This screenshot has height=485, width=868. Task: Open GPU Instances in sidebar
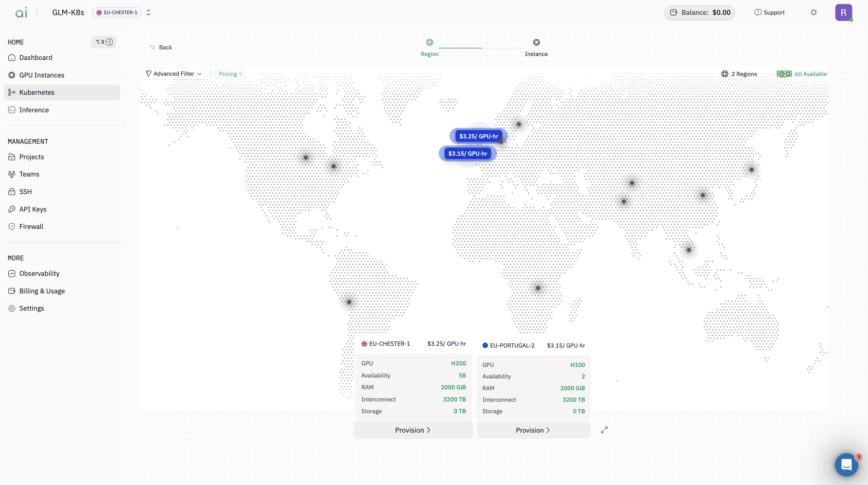[x=41, y=75]
